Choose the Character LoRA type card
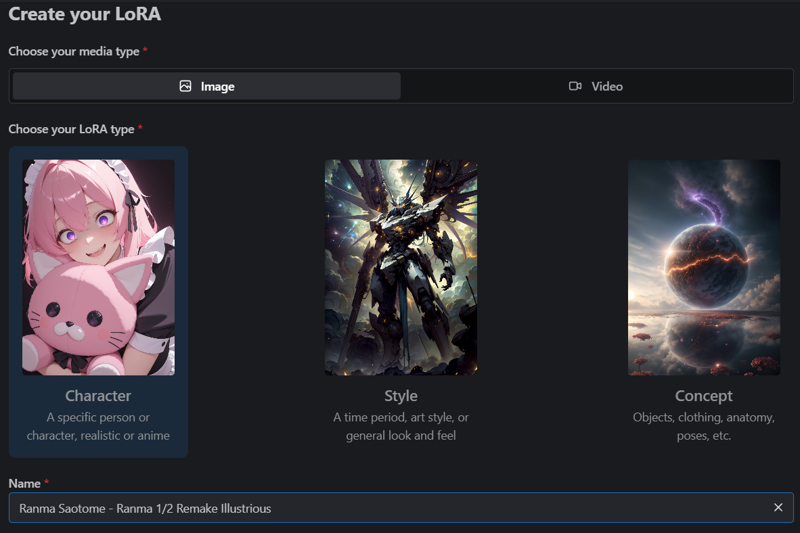 (x=98, y=302)
